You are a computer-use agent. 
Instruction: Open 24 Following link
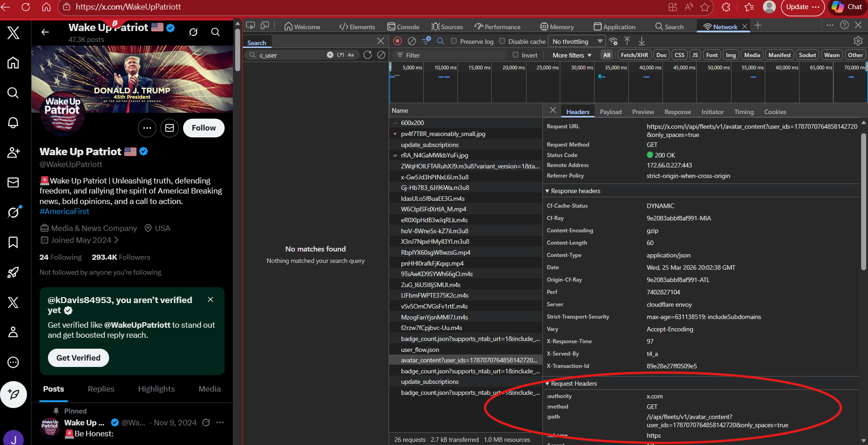(x=60, y=257)
